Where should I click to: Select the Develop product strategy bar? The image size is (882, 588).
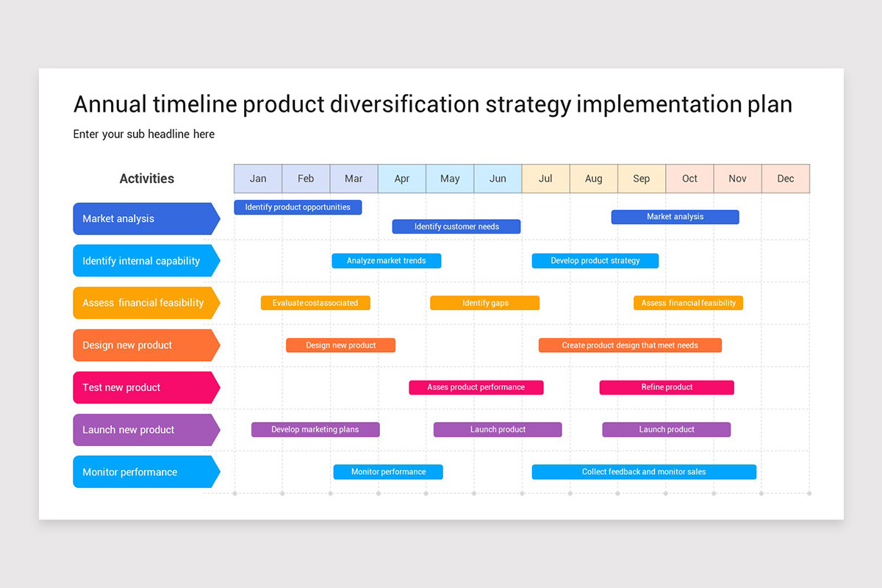coord(595,260)
